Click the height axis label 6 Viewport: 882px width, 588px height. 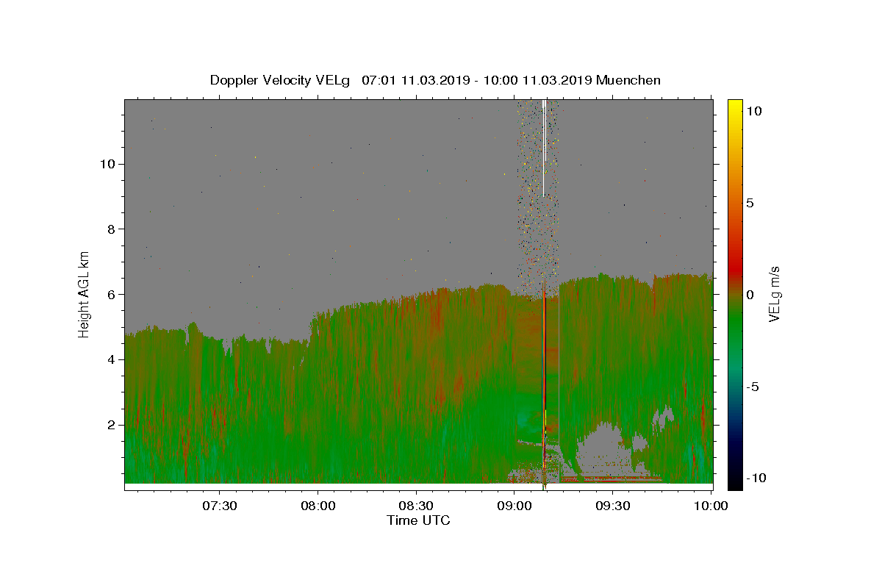pos(112,295)
